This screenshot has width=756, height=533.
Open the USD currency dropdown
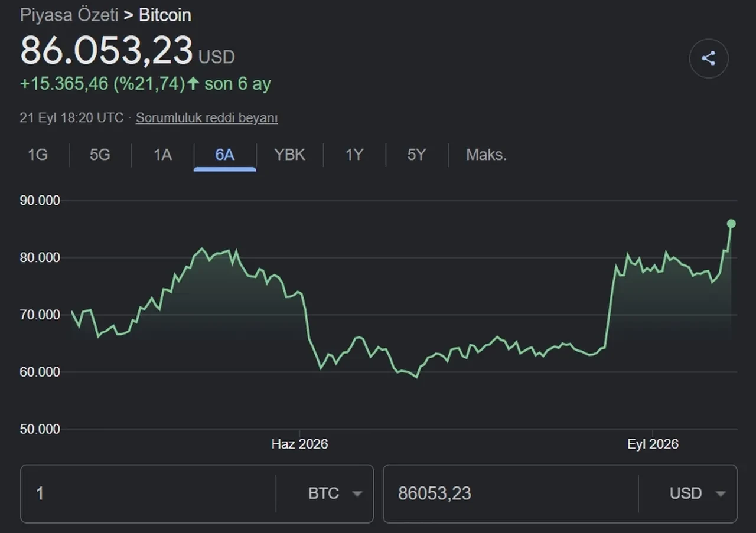698,493
